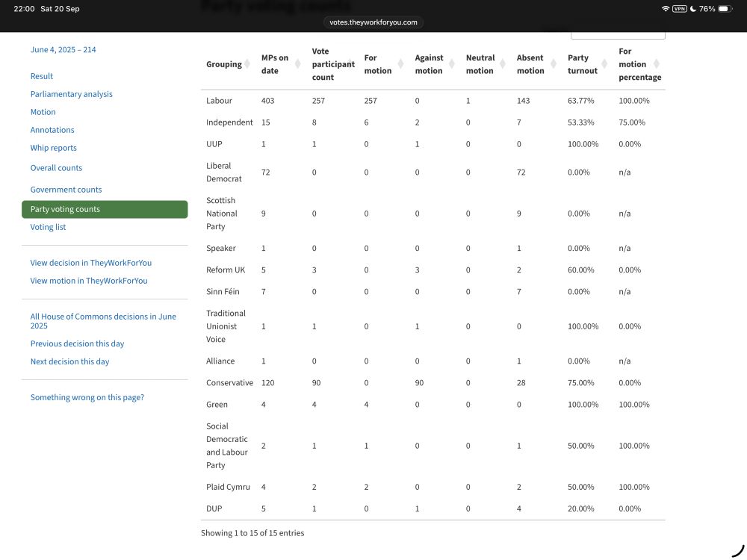Sort by MPs on date arrows

298,63
